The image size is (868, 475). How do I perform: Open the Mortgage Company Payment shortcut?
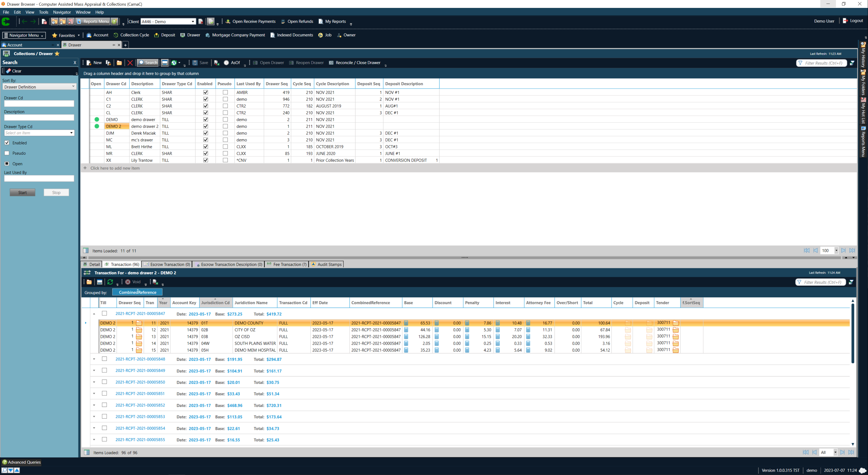point(235,35)
